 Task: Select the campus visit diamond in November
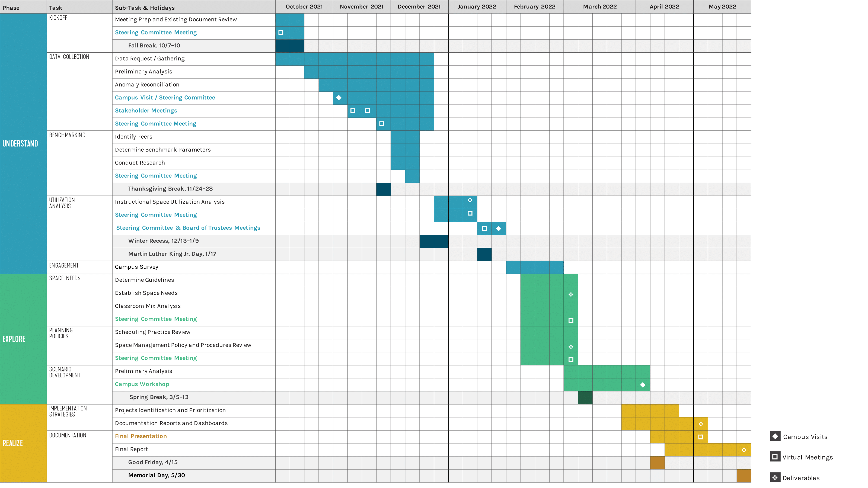[339, 98]
